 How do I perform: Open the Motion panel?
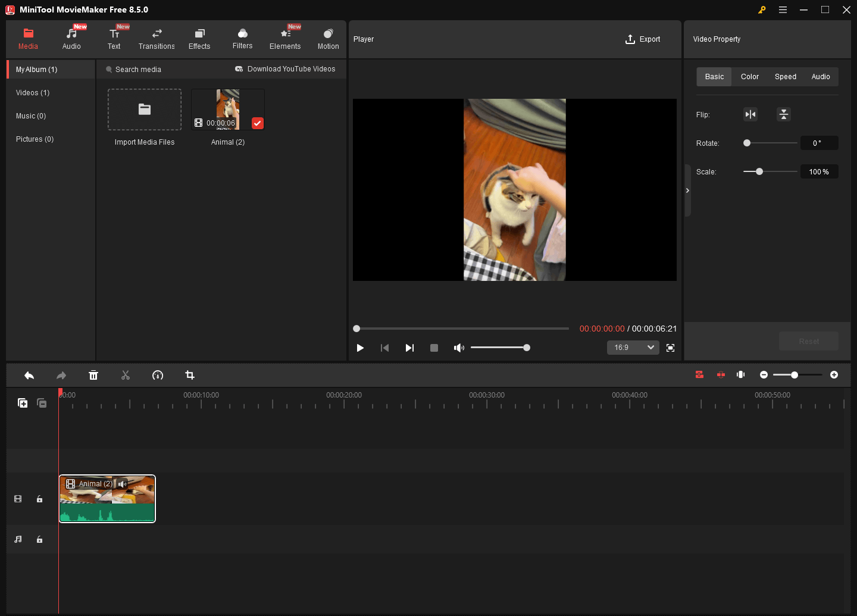pyautogui.click(x=328, y=37)
